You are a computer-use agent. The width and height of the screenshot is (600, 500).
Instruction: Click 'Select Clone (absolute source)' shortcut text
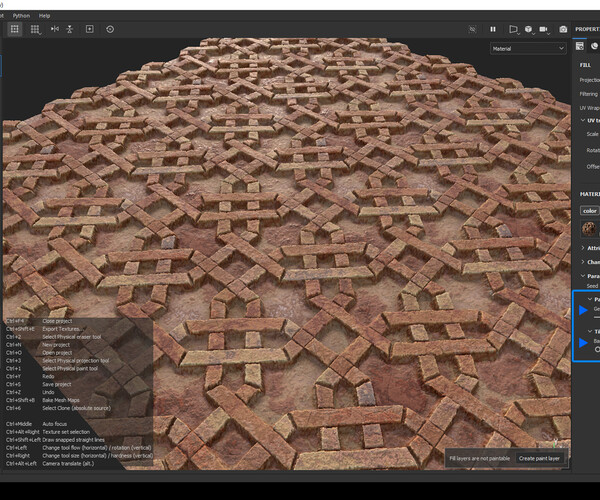76,408
